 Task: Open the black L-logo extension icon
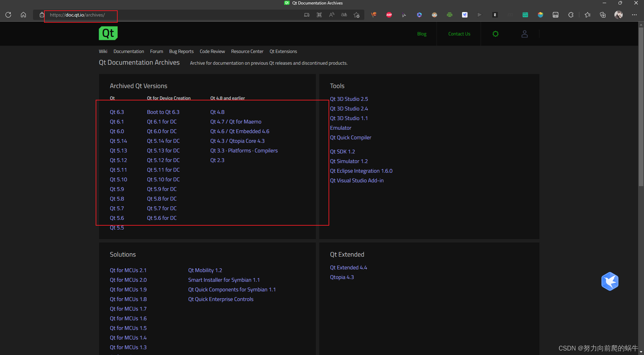tap(495, 15)
